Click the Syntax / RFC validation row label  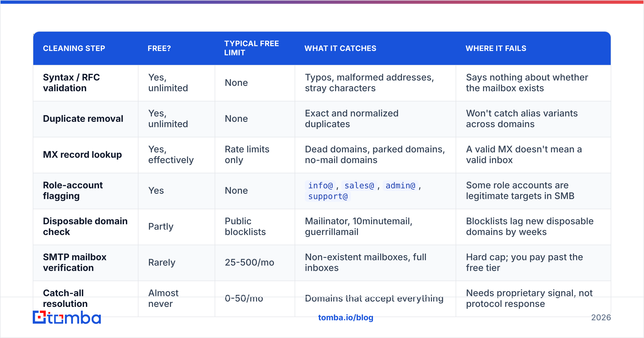click(71, 83)
